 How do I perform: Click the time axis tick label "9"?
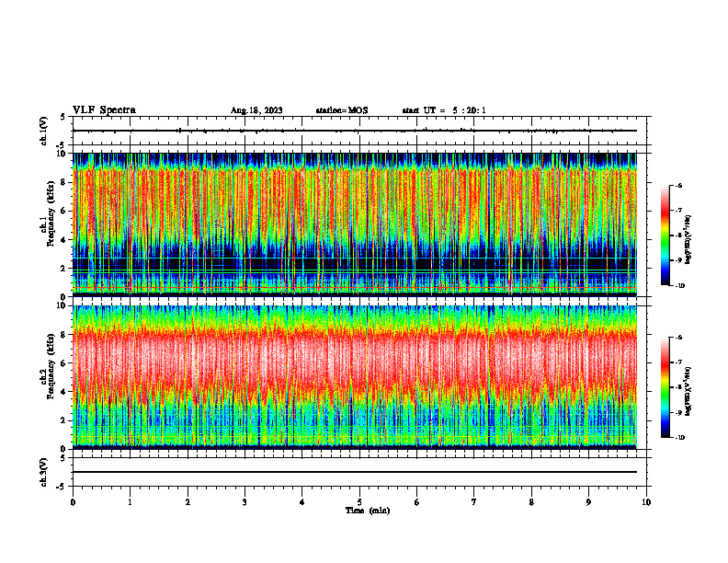coord(588,502)
